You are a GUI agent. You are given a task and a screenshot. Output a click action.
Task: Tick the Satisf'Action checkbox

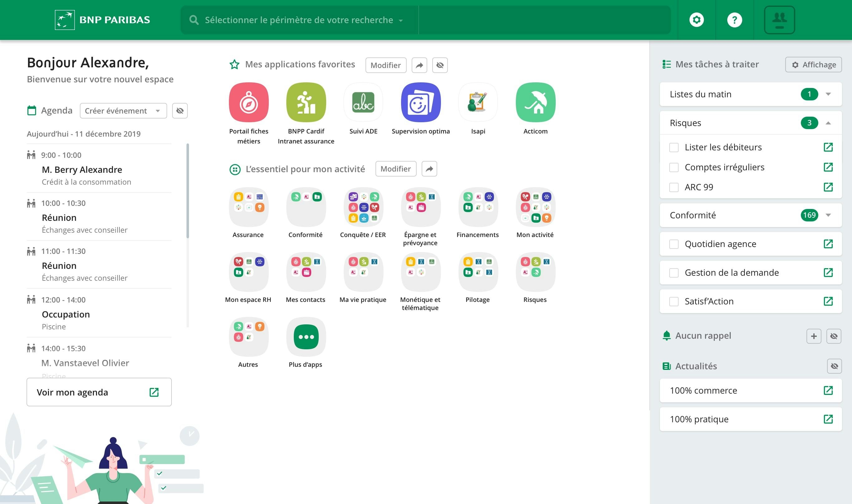tap(674, 302)
